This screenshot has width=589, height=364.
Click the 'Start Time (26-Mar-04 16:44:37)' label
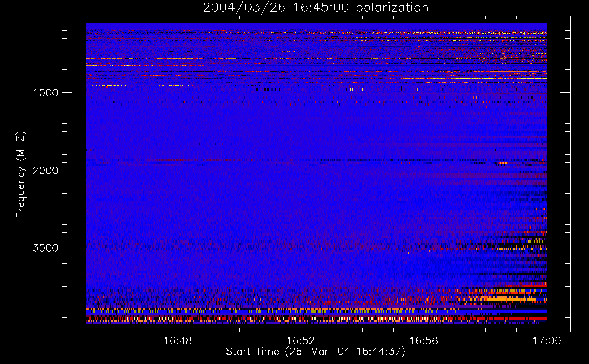[316, 352]
